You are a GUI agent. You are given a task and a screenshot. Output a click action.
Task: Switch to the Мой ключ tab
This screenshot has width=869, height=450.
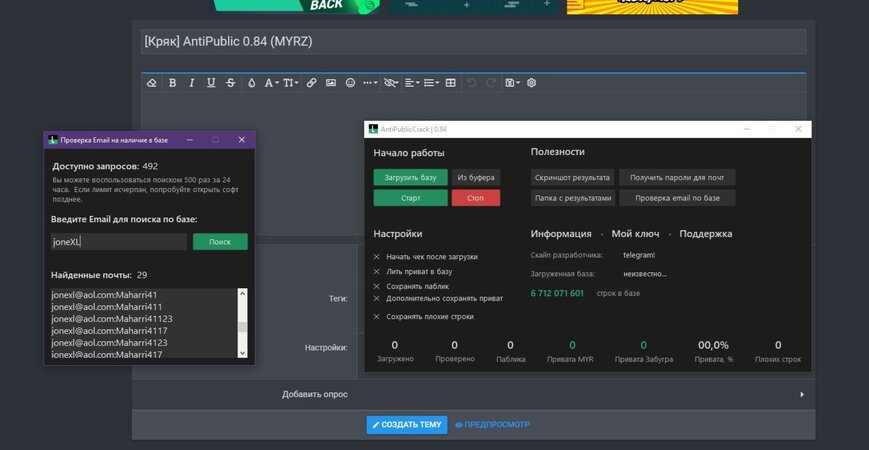pos(635,234)
